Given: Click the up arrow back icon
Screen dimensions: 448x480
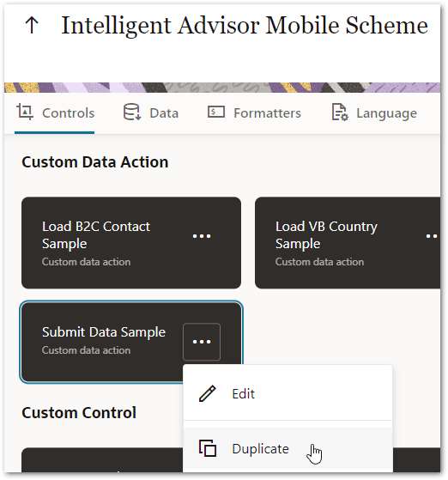Looking at the screenshot, I should click(x=32, y=25).
